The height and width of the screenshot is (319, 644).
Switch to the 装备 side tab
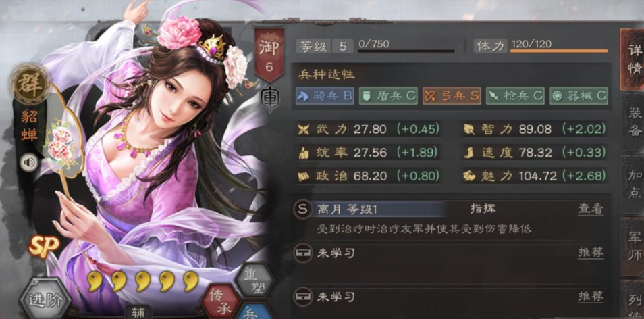(634, 121)
